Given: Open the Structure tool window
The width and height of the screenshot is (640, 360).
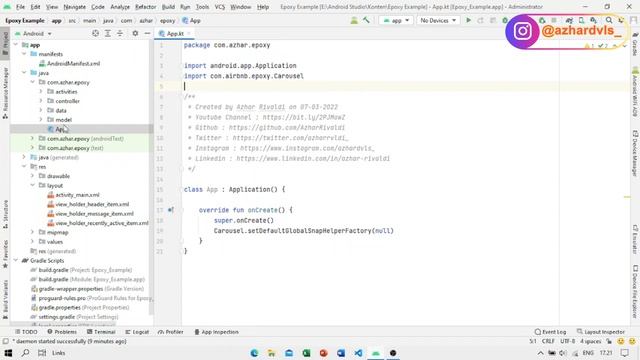Looking at the screenshot, I should click(5, 215).
